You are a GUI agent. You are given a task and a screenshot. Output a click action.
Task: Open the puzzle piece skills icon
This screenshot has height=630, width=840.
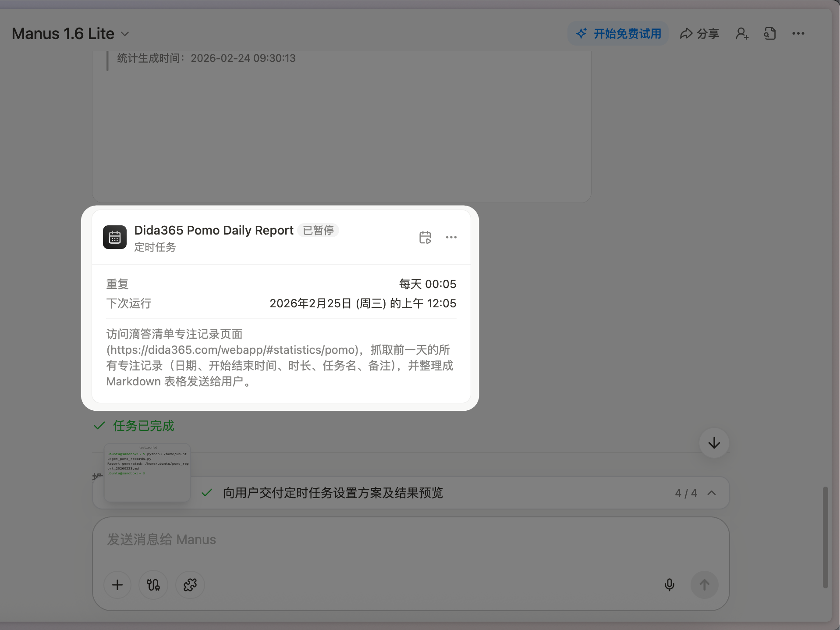click(190, 585)
